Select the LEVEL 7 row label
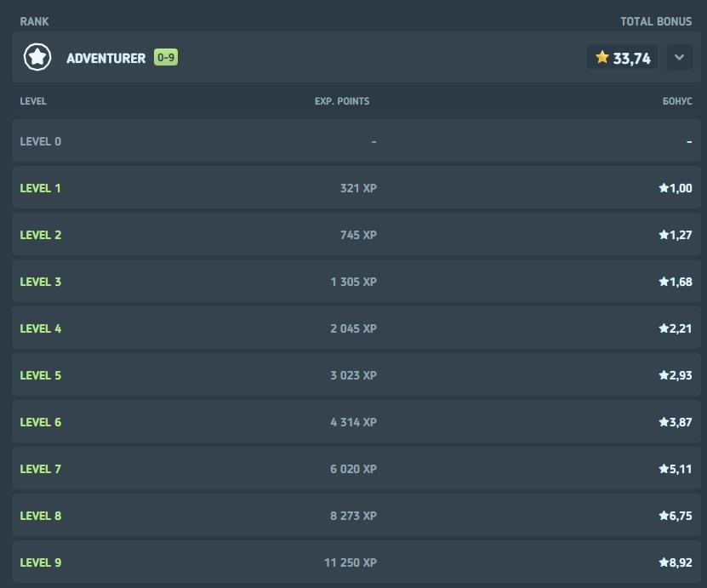The width and height of the screenshot is (707, 588). (41, 470)
